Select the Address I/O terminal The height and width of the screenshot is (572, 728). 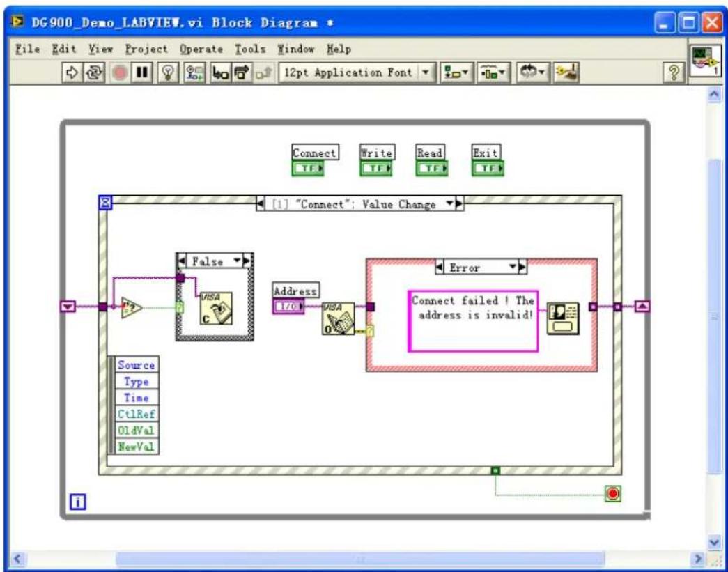pyautogui.click(x=288, y=307)
